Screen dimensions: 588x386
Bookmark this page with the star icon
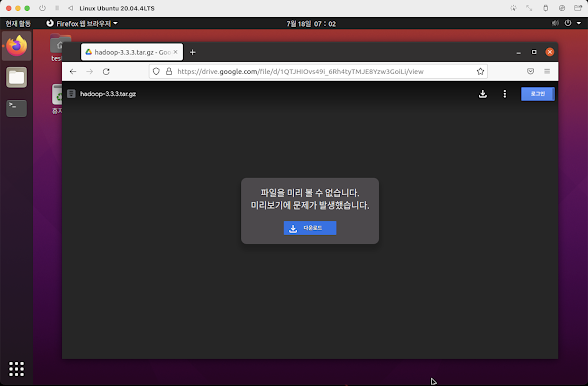tap(480, 71)
